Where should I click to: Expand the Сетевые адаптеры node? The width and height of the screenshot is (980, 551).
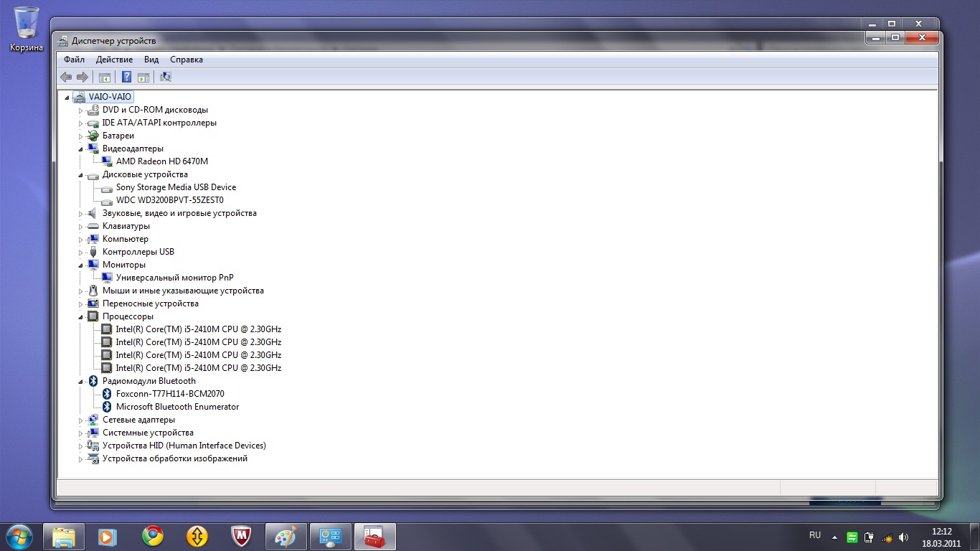(x=81, y=420)
